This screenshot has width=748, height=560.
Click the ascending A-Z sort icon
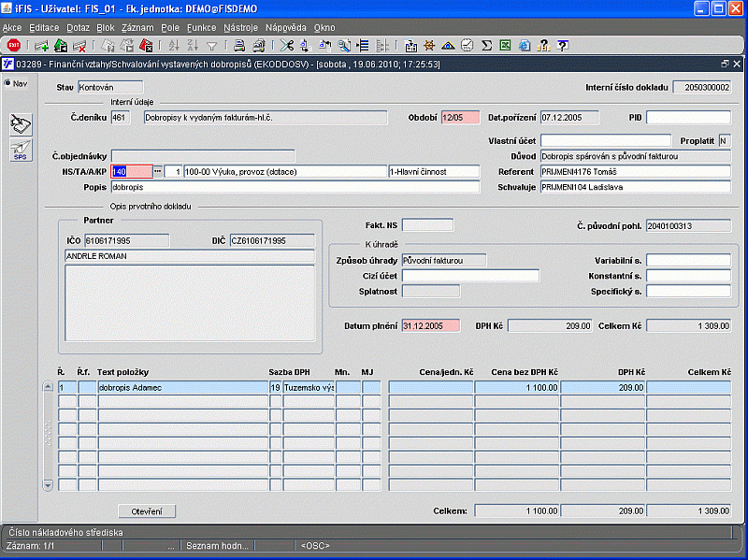(x=174, y=46)
